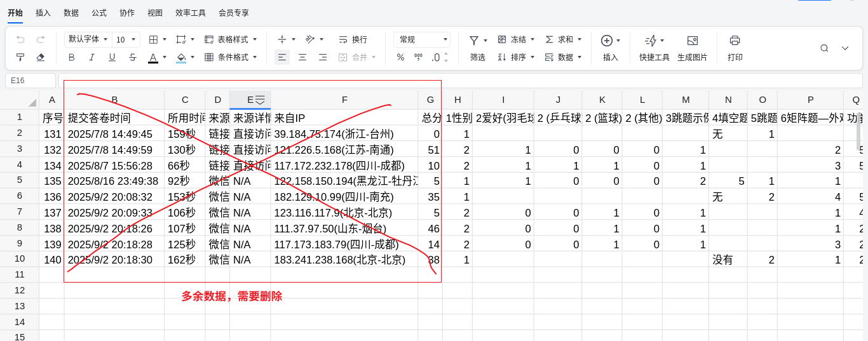The image size is (868, 341).
Task: Select row 11 header
Action: click(19, 274)
